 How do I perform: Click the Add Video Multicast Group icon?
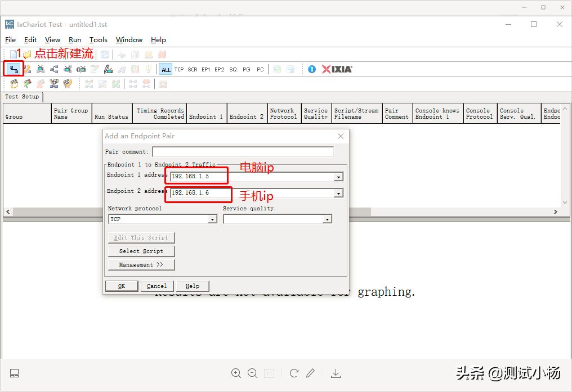coord(68,69)
